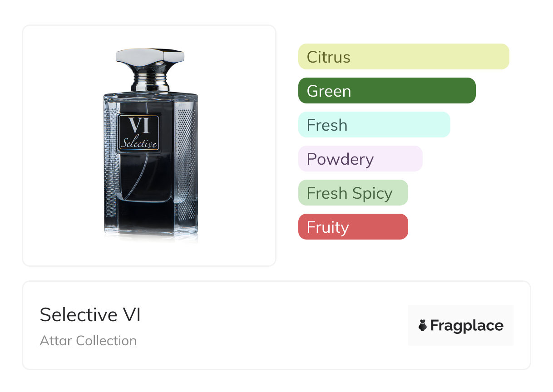Click the Fresh accord bar

(x=374, y=125)
